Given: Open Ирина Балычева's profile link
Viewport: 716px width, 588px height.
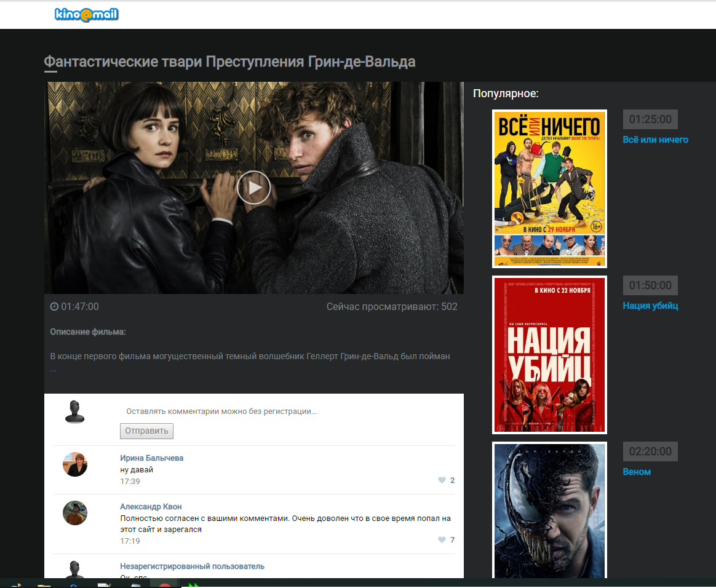Looking at the screenshot, I should (151, 458).
